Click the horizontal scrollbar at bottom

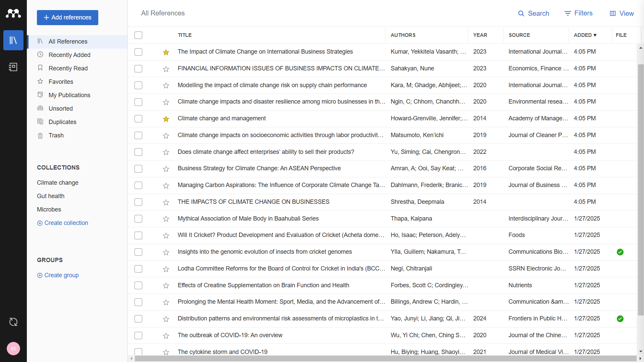tap(385, 359)
